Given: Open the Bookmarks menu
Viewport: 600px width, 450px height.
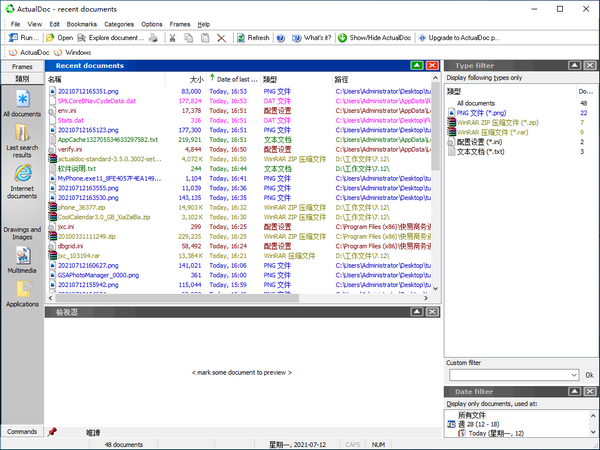Looking at the screenshot, I should (x=82, y=23).
